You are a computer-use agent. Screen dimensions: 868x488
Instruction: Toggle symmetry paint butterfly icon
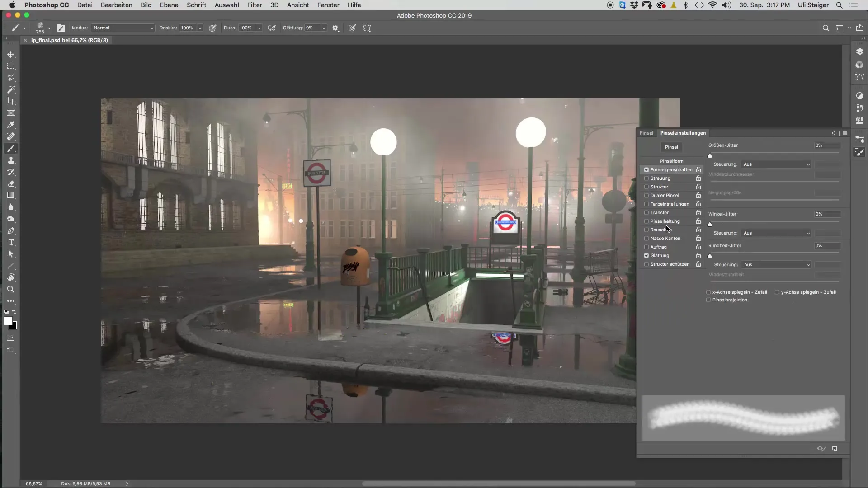(367, 28)
